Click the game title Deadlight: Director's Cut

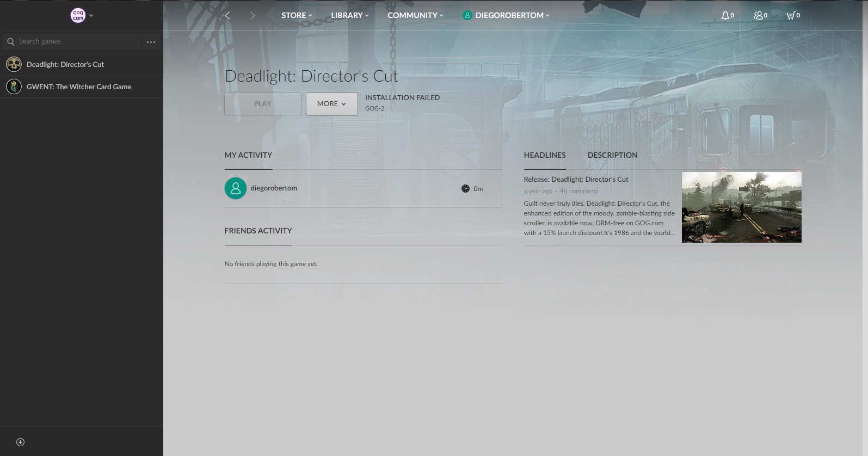pos(311,76)
